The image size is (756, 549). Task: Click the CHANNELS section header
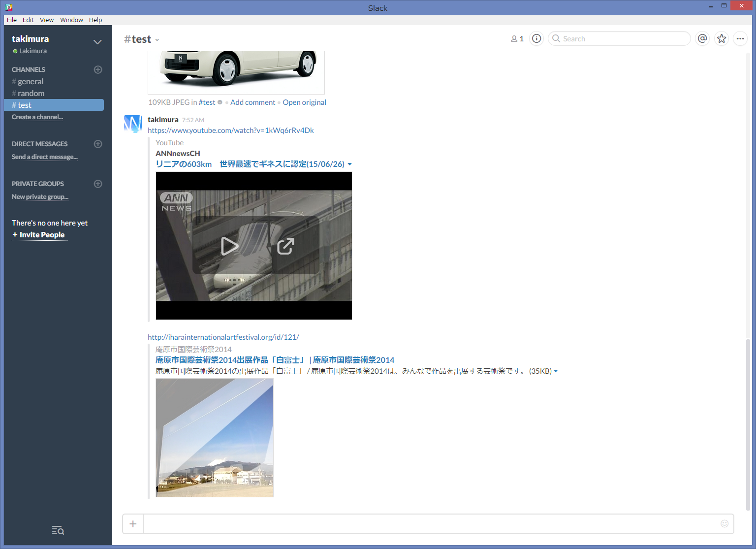tap(29, 69)
